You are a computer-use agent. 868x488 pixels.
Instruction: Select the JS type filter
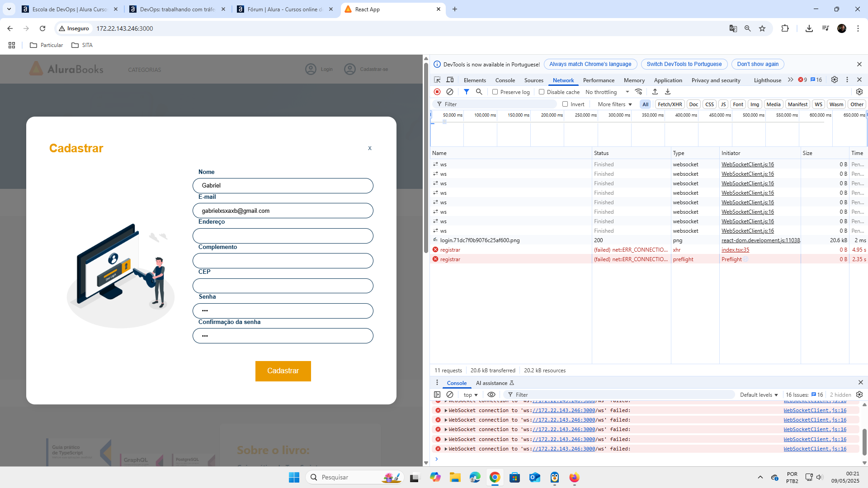[x=723, y=104]
